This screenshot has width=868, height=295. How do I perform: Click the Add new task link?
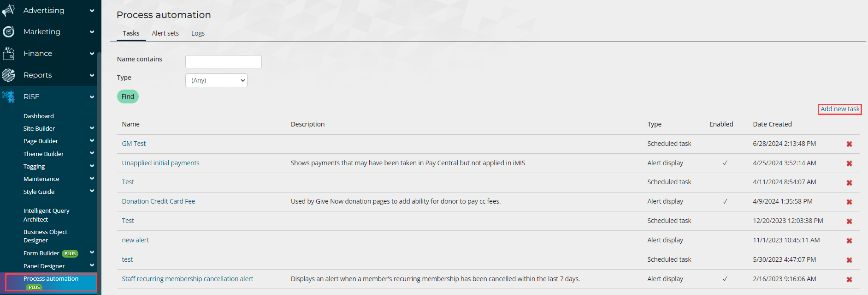tap(839, 109)
